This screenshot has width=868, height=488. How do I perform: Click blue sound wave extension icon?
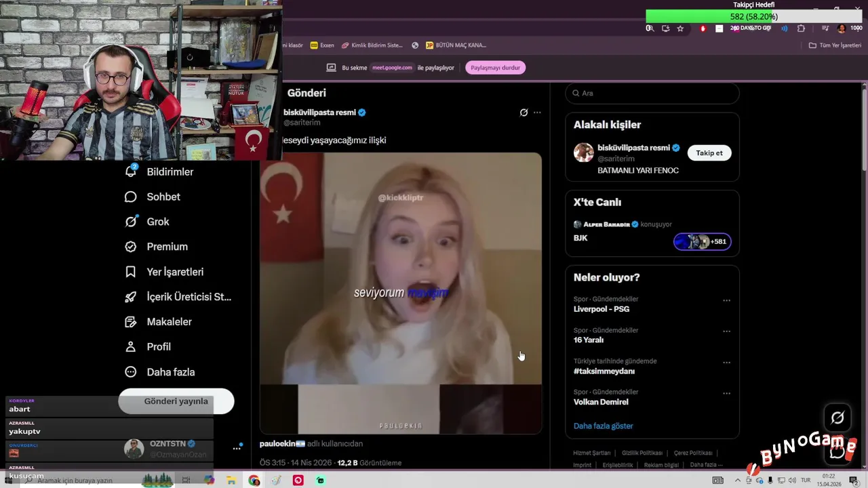pos(785,28)
